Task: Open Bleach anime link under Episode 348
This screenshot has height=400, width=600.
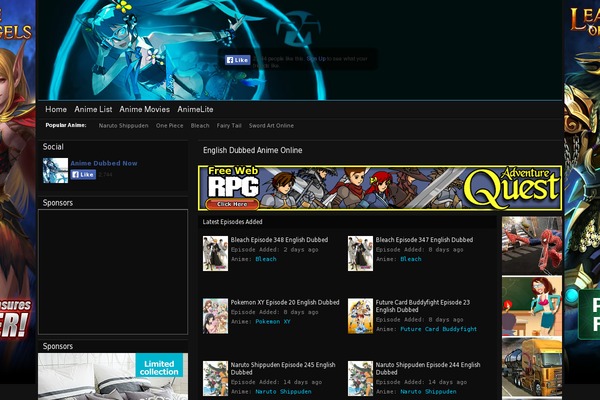Action: click(x=266, y=259)
